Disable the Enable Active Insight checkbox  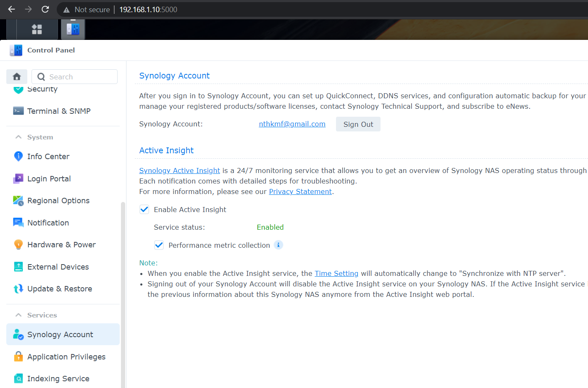[144, 209]
